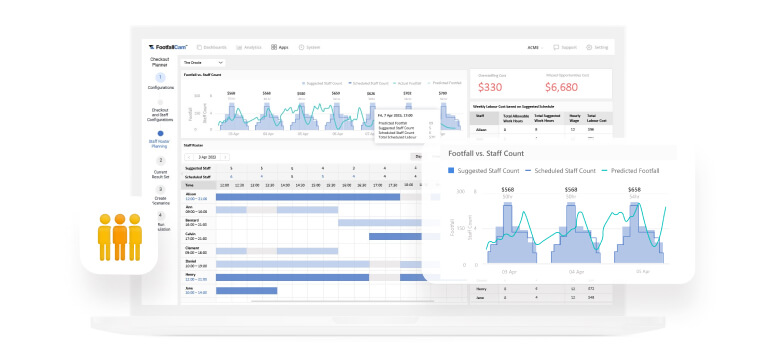Open the ACME account dropdown
768x360 pixels.
point(535,48)
